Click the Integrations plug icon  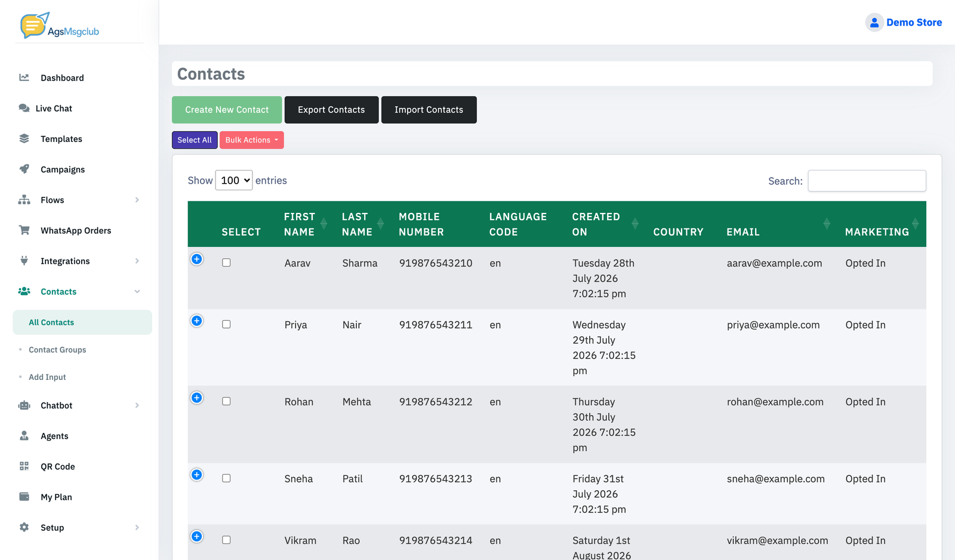click(x=24, y=261)
